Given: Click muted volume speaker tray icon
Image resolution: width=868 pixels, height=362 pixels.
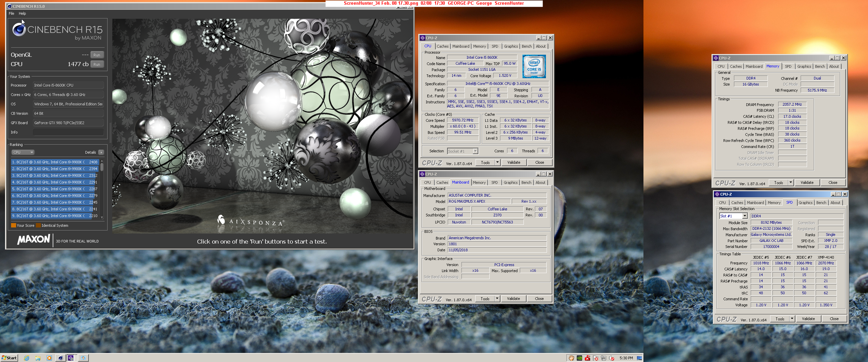Looking at the screenshot, I should pos(612,358).
